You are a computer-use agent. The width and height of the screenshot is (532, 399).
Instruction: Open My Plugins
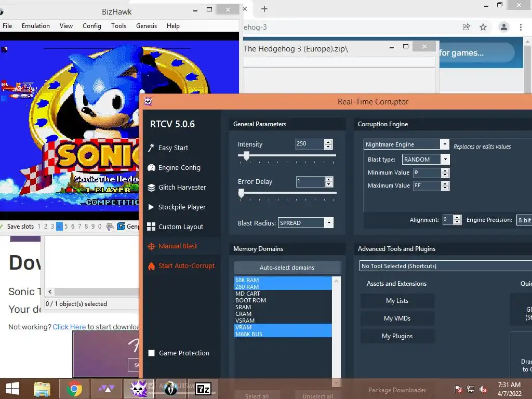pos(397,336)
